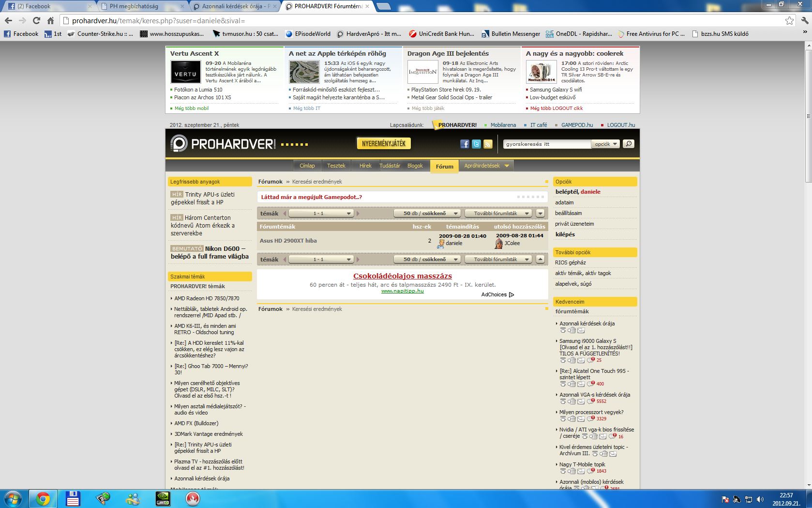Click the quick search magnifier button

click(628, 144)
